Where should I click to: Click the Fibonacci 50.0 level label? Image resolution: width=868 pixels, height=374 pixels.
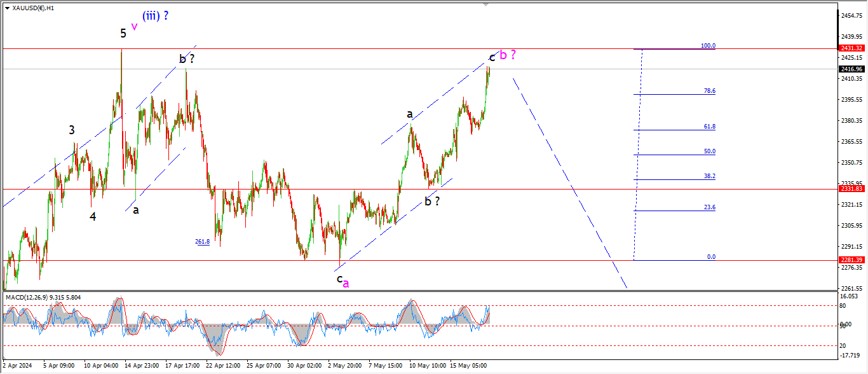pos(709,151)
